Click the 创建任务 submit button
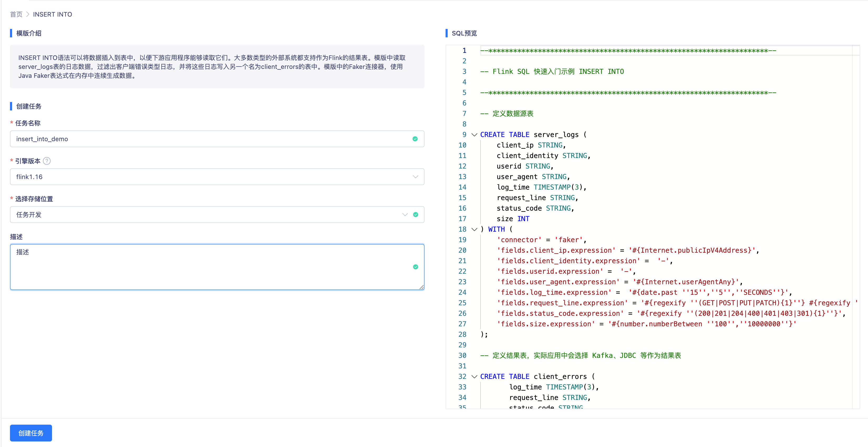 31,433
